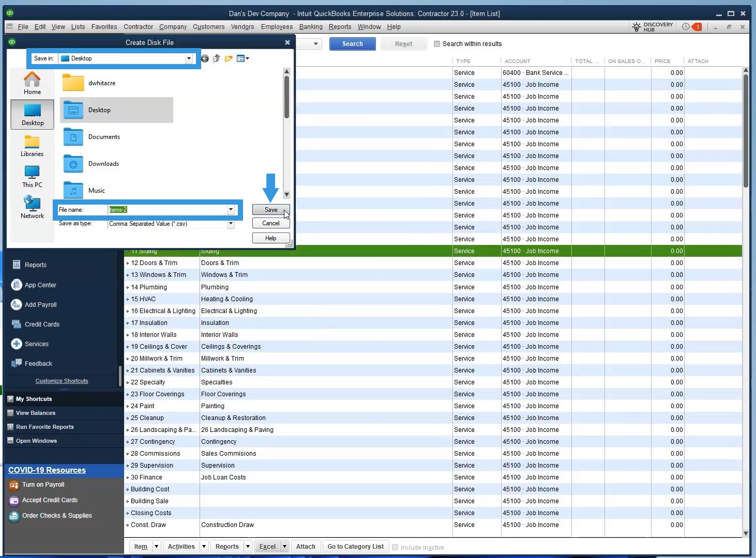Expand the File name dropdown arrow
This screenshot has width=756, height=558.
pyautogui.click(x=231, y=210)
